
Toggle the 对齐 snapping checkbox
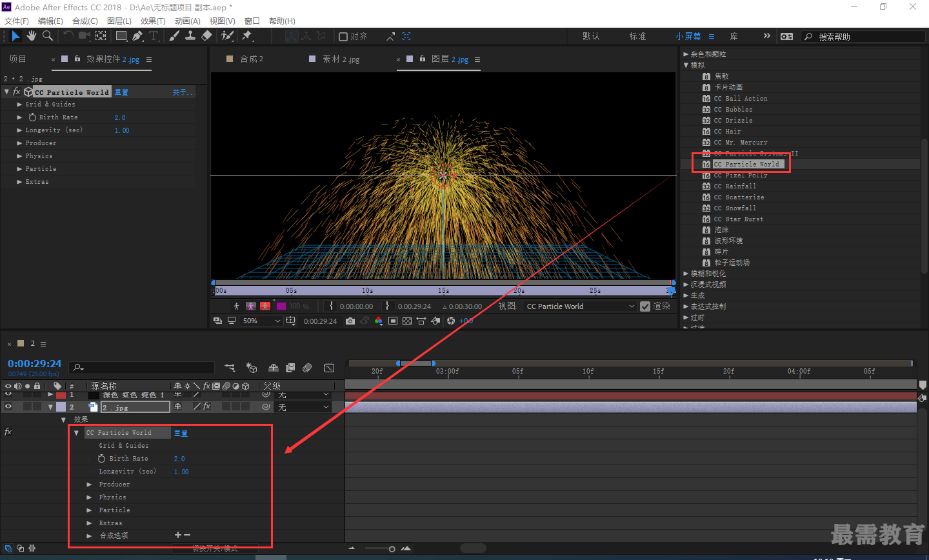coord(343,37)
